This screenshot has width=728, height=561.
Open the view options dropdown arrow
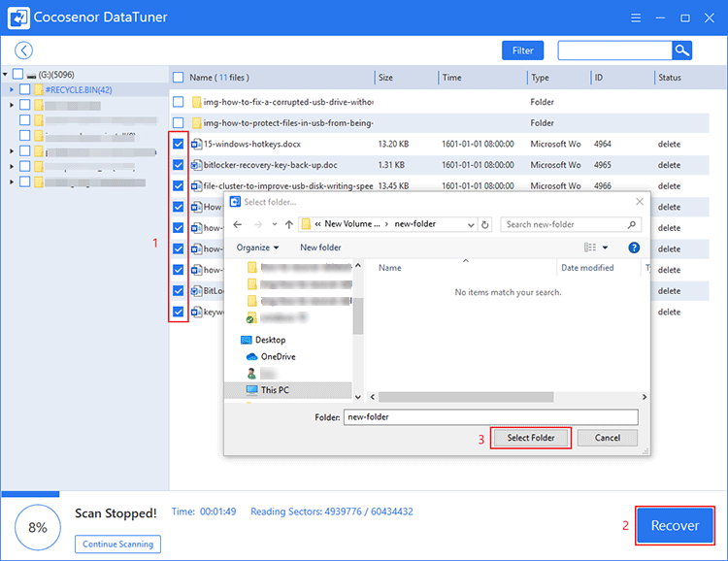coord(605,247)
